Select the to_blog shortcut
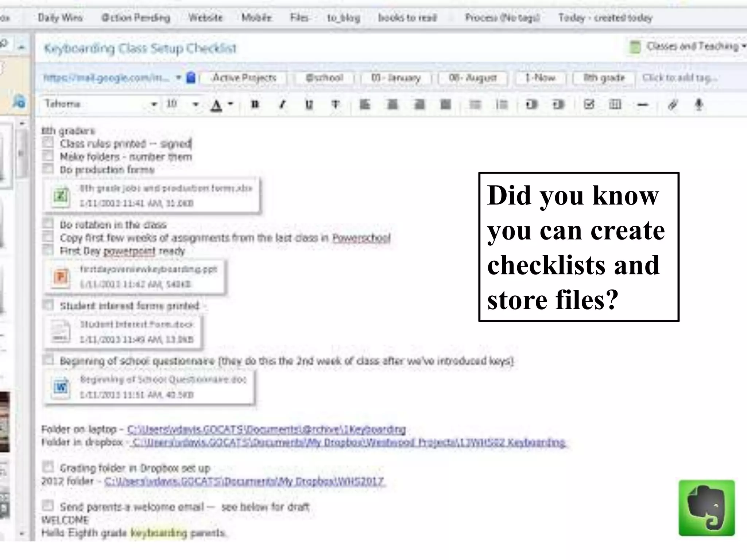 click(344, 18)
